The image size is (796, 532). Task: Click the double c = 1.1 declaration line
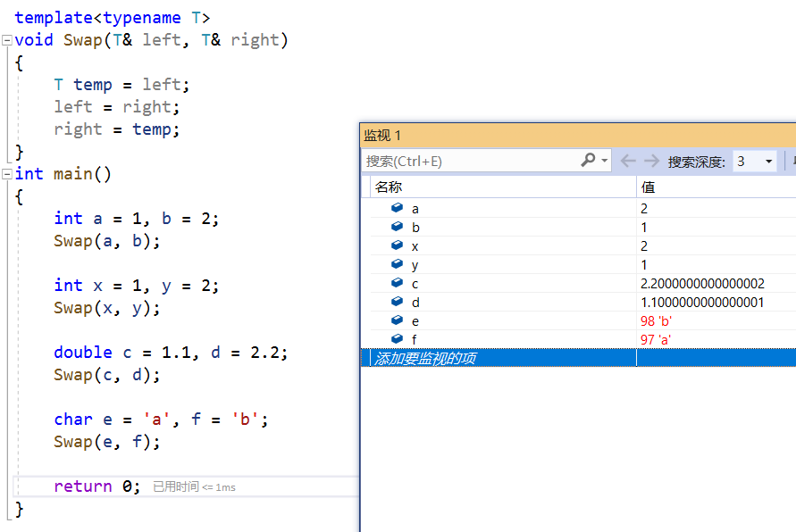click(x=171, y=353)
